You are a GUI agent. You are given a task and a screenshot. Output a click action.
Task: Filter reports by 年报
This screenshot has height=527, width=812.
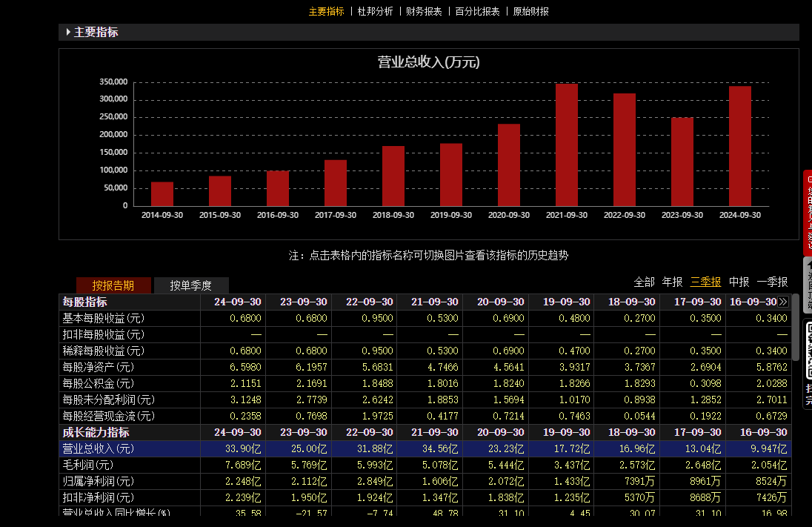point(672,282)
